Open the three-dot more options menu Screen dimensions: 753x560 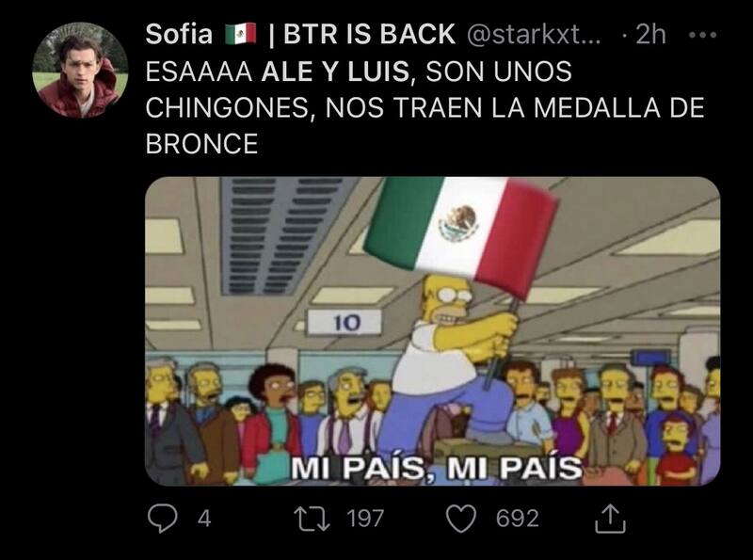pyautogui.click(x=702, y=35)
